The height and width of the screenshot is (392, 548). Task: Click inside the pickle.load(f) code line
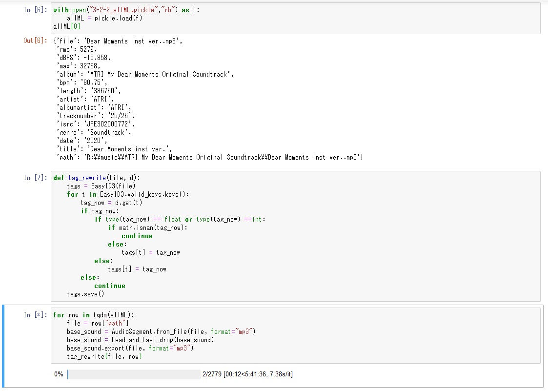pyautogui.click(x=104, y=18)
